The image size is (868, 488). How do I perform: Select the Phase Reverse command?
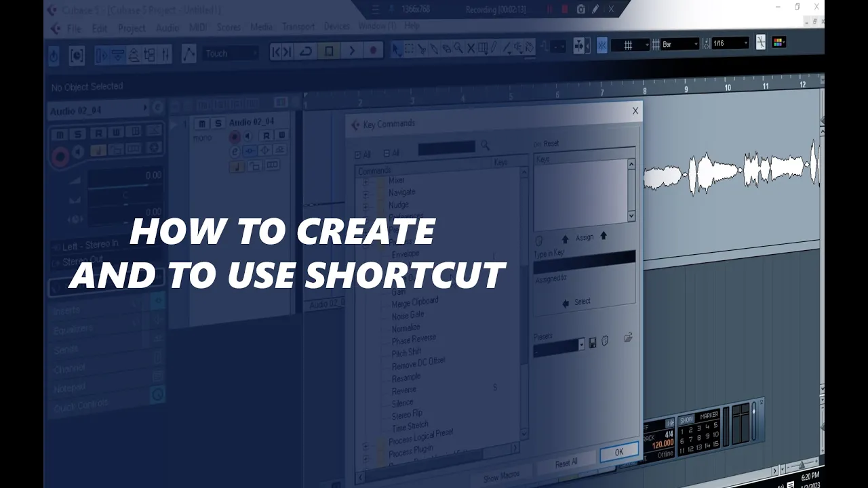(414, 339)
